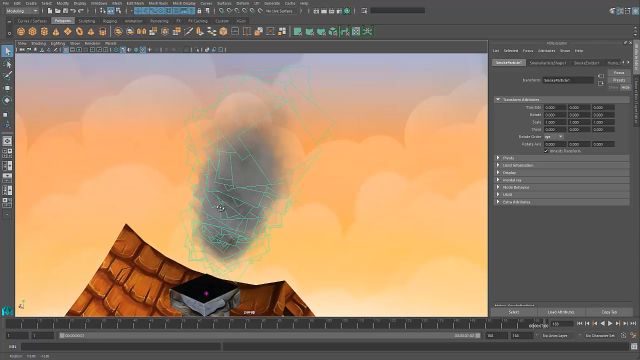Click the four-pane layout icon in toolbox

(7, 153)
